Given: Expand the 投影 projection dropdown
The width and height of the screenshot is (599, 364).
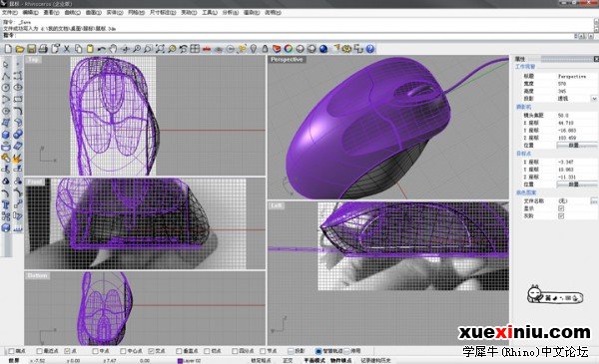Looking at the screenshot, I should click(594, 99).
